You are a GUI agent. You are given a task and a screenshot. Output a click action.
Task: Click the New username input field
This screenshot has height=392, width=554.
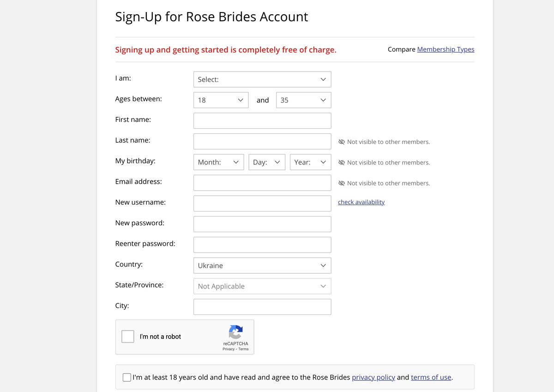[x=262, y=203]
